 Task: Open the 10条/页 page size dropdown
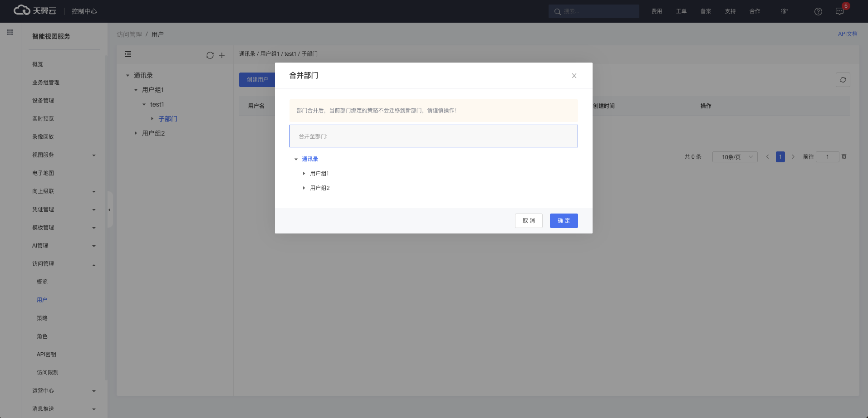coord(735,157)
